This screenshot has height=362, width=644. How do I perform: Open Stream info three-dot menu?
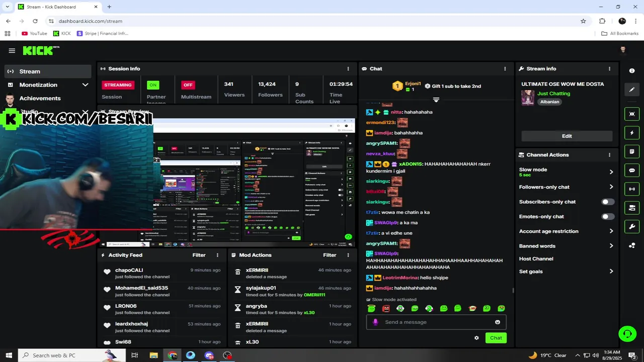[x=609, y=69]
